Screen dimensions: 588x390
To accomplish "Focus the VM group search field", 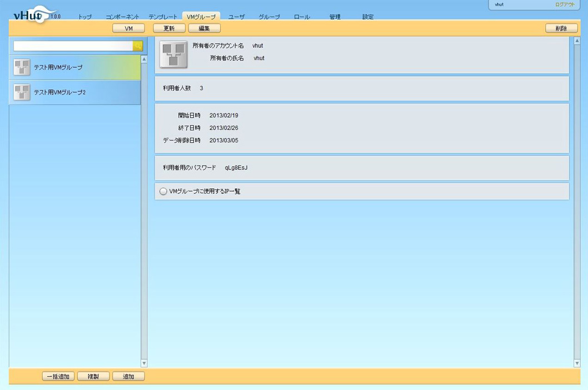I will pyautogui.click(x=73, y=46).
